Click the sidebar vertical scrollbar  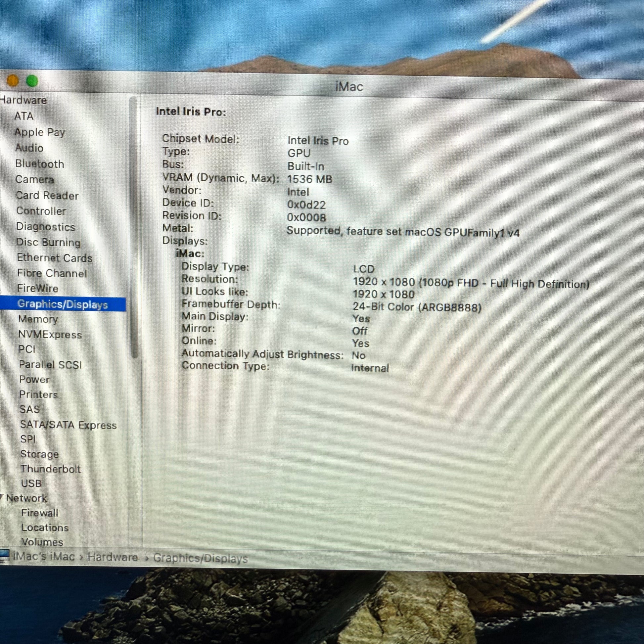[x=134, y=227]
